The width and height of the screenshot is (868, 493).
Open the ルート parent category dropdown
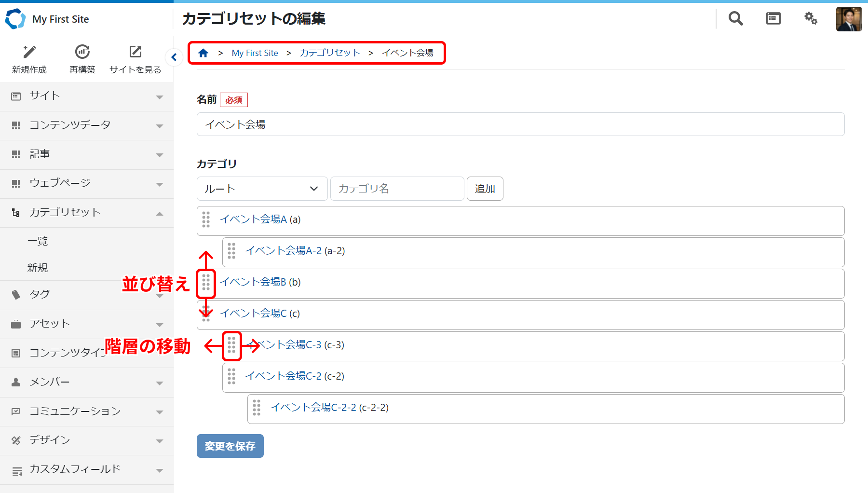(x=262, y=189)
